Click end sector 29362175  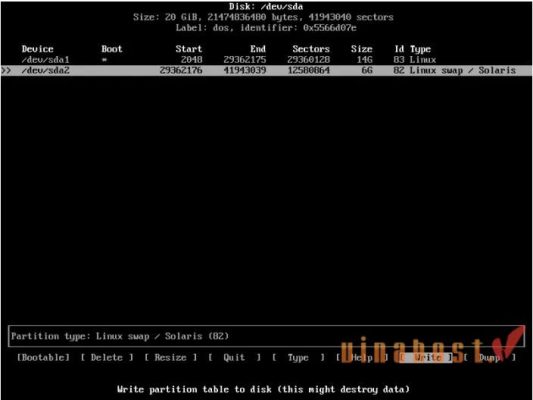tap(245, 60)
